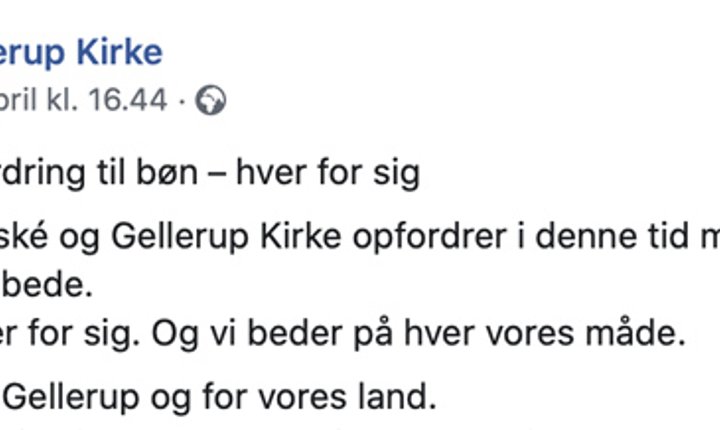Image resolution: width=720 pixels, height=430 pixels.
Task: Click the word "Kirke" in the blue title
Action: (x=119, y=52)
